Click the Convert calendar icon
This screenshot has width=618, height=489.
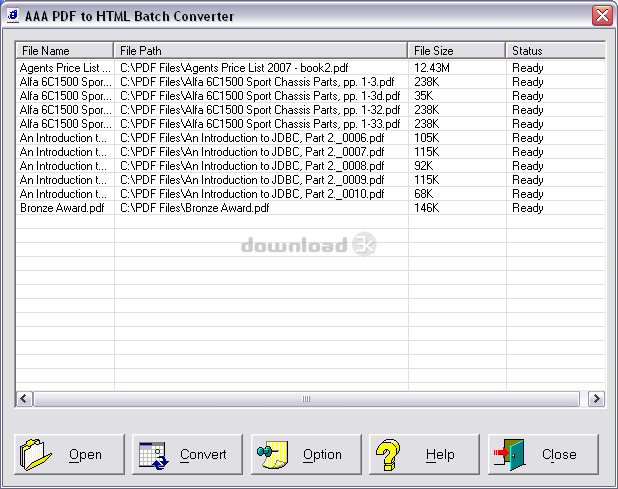coord(154,455)
